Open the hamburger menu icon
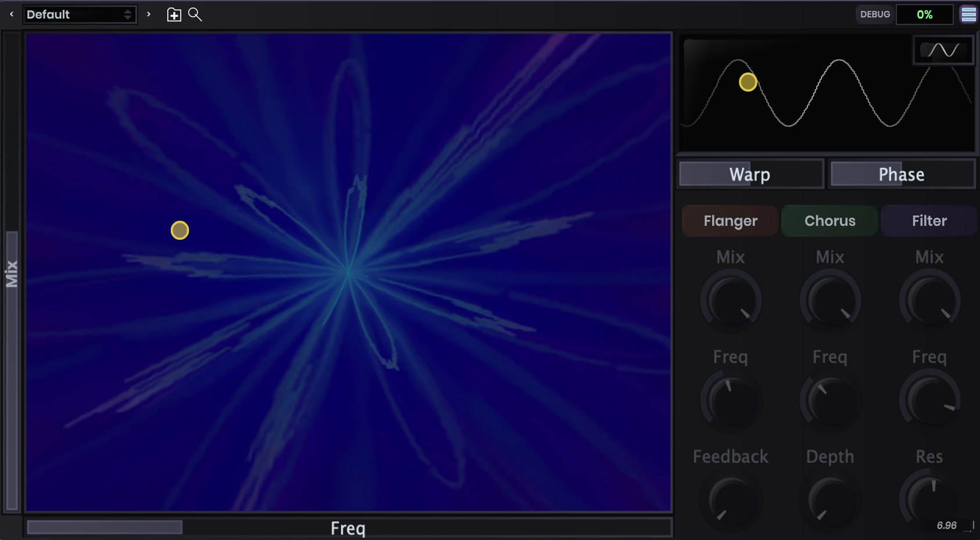Screen dimensions: 980x540 coord(968,15)
